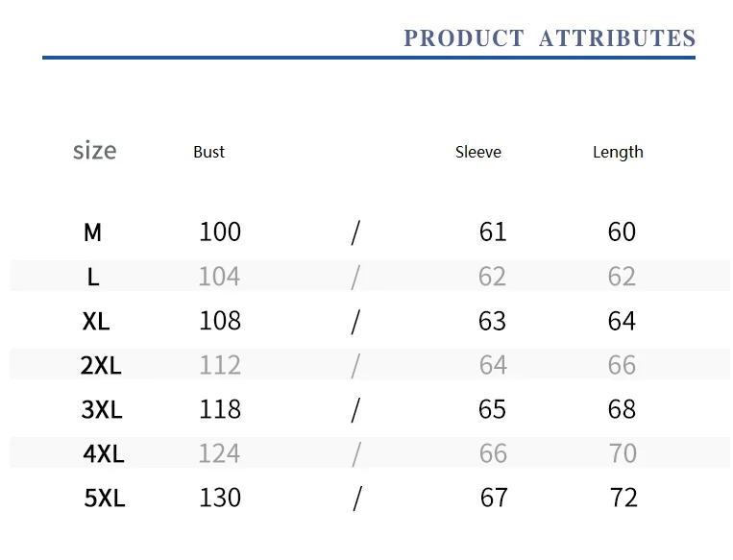733x560 pixels.
Task: Click the blue divider line under heading
Action: (369, 58)
